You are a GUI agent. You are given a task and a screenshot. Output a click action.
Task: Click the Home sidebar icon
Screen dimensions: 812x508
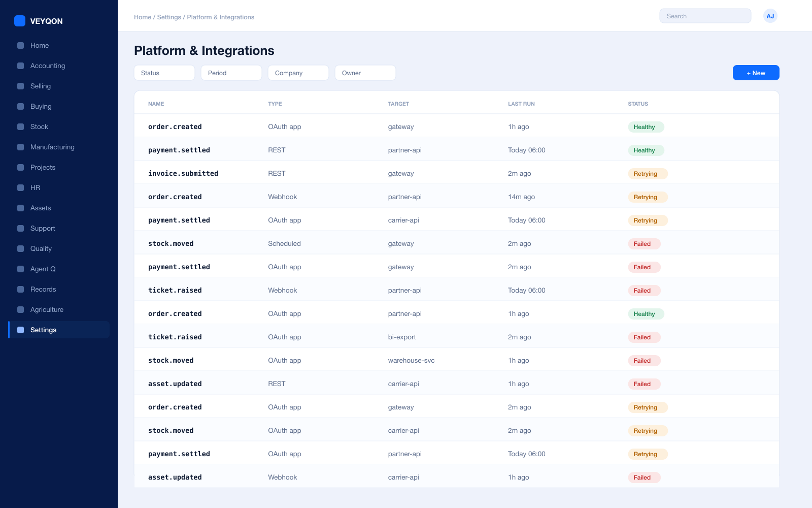[x=21, y=45]
